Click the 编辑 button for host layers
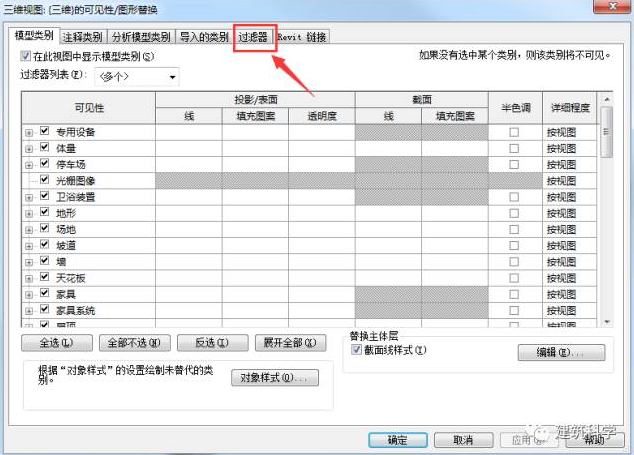 click(561, 353)
